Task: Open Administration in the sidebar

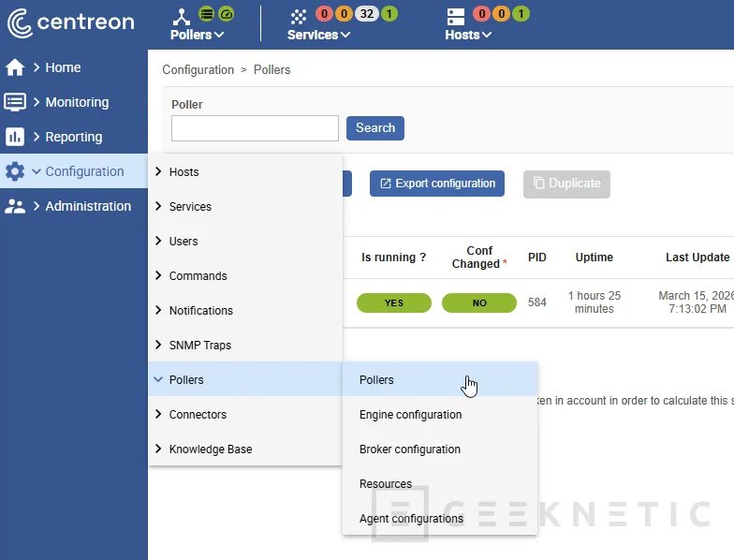Action: 74,206
